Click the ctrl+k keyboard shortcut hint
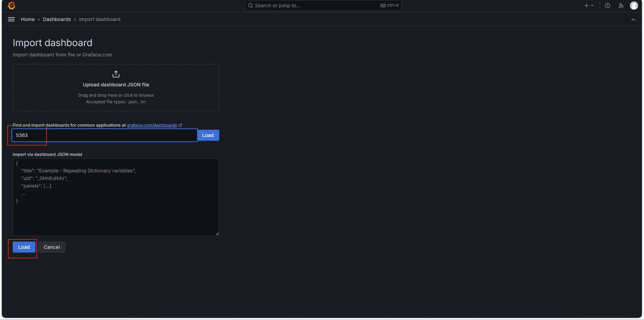 click(x=390, y=6)
